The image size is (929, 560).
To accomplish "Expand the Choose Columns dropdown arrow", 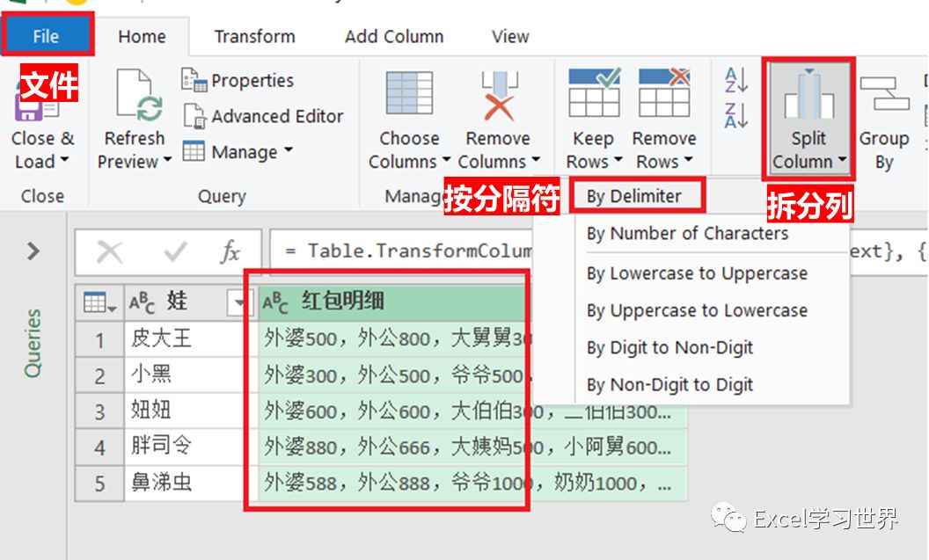I will point(445,160).
